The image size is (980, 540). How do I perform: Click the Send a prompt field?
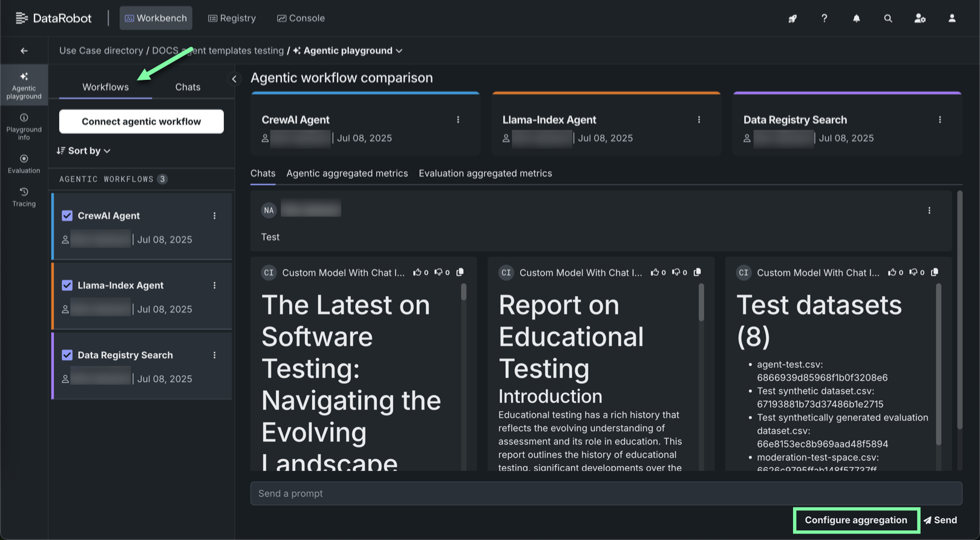click(606, 493)
